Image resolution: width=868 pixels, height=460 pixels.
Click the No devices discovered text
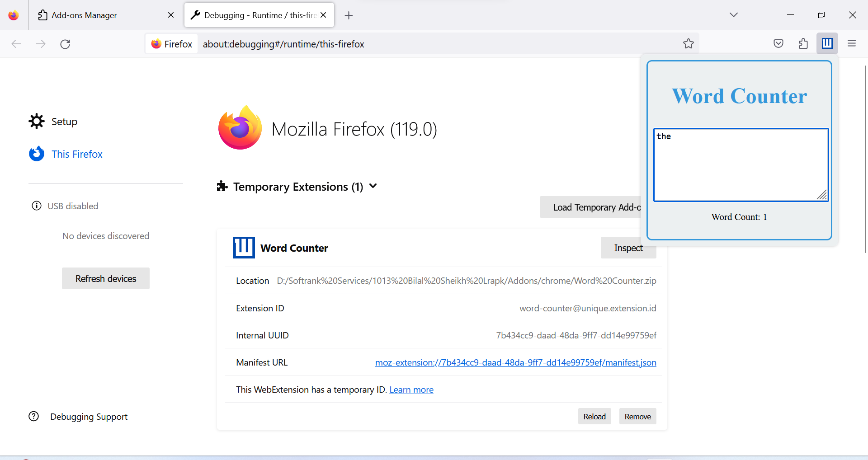(106, 236)
